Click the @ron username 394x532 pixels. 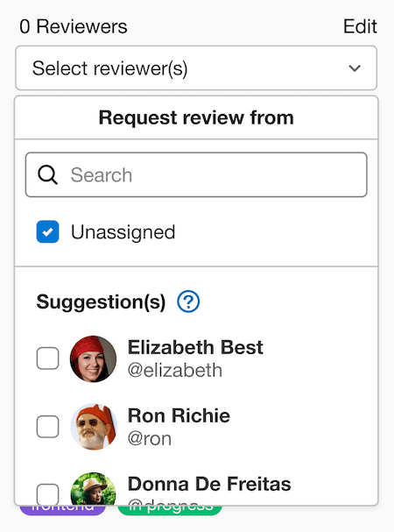[150, 438]
